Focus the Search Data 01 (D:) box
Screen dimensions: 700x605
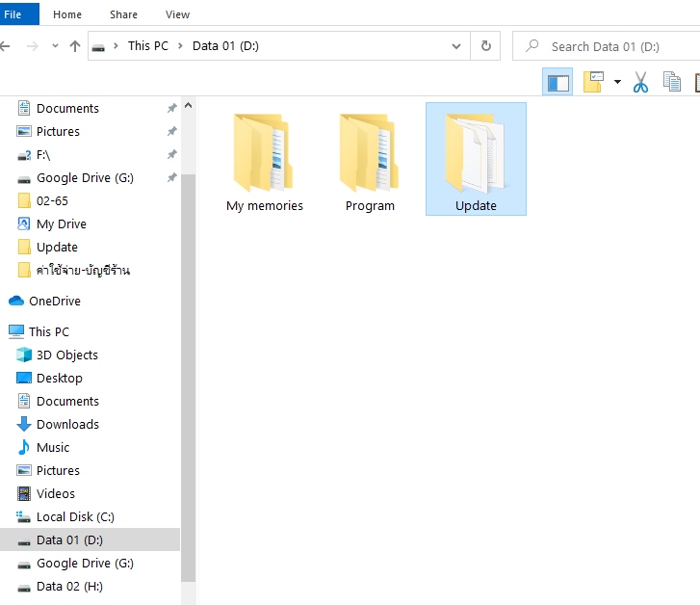(x=607, y=46)
